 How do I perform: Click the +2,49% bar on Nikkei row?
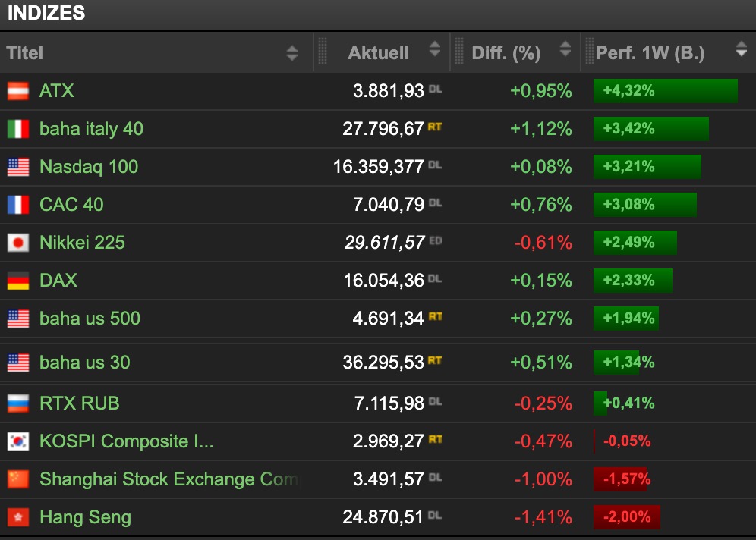pos(635,243)
